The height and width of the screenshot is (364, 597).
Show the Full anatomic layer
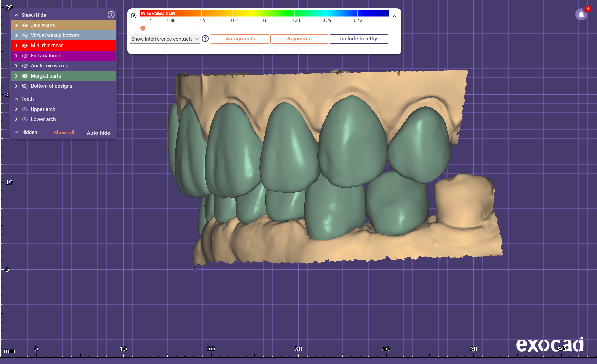[x=25, y=56]
